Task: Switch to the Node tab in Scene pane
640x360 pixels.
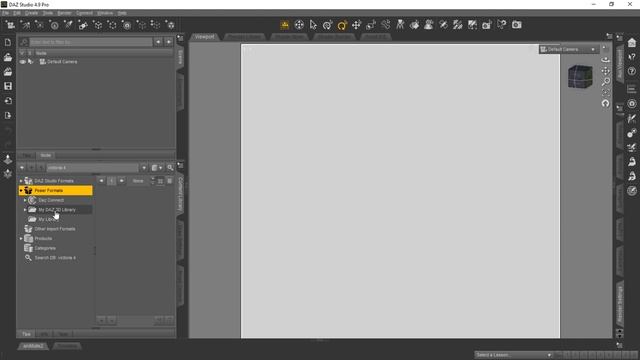Action: 46,156
